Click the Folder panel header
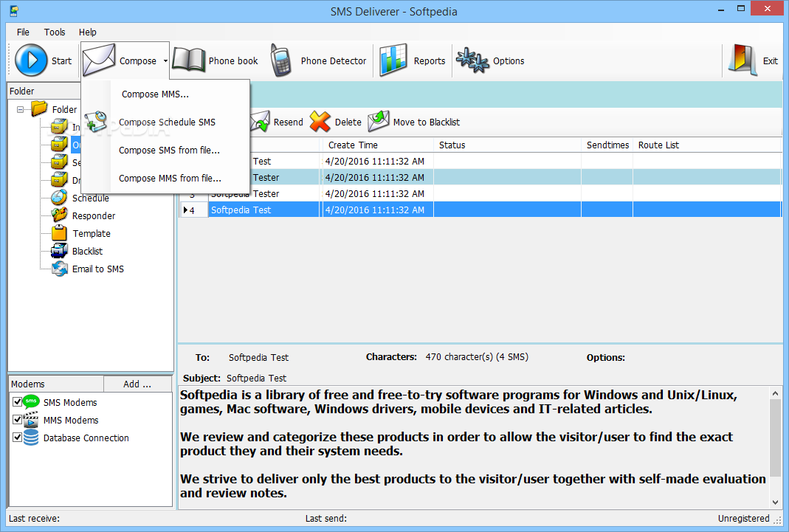789x532 pixels. pyautogui.click(x=44, y=91)
